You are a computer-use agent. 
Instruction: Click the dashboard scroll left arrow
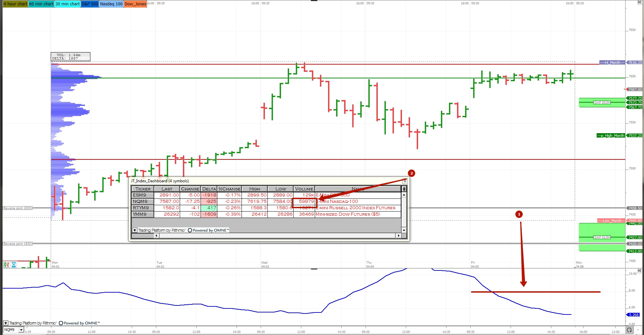(156, 236)
